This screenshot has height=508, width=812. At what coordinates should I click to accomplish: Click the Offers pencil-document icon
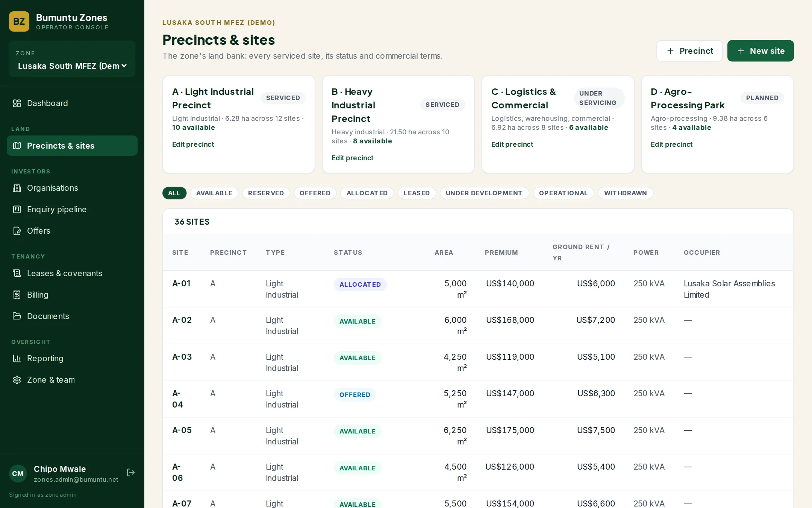pyautogui.click(x=17, y=231)
